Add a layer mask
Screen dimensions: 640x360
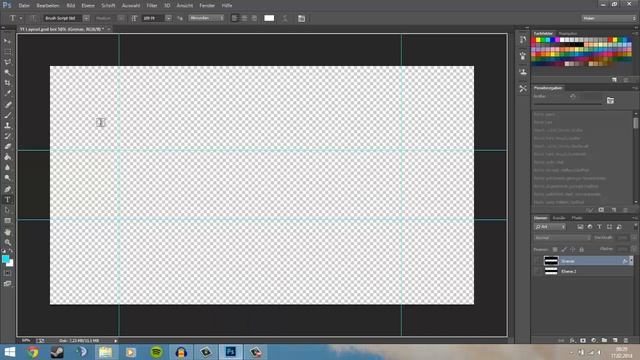pos(583,340)
